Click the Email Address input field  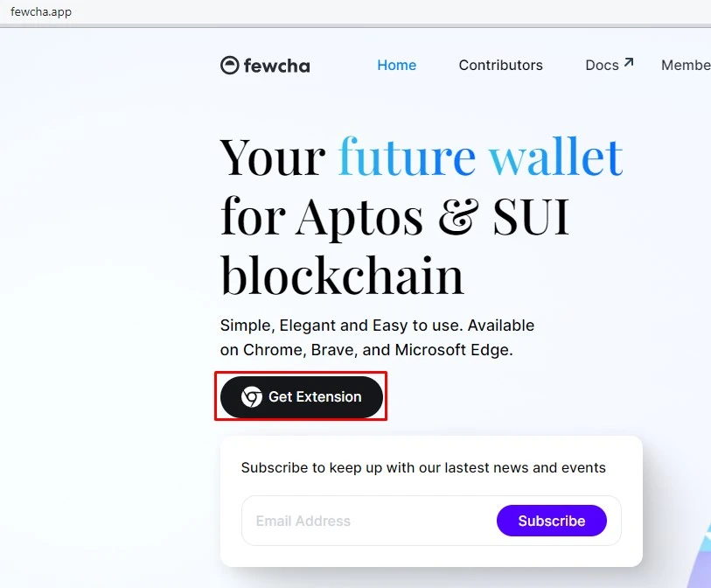click(x=350, y=521)
